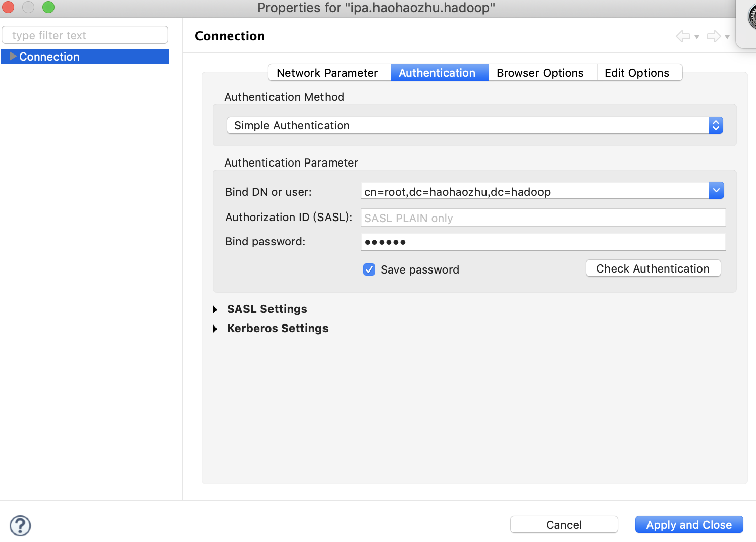Viewport: 756px width, 542px height.
Task: Expand Connection in the sidebar tree
Action: 13,57
